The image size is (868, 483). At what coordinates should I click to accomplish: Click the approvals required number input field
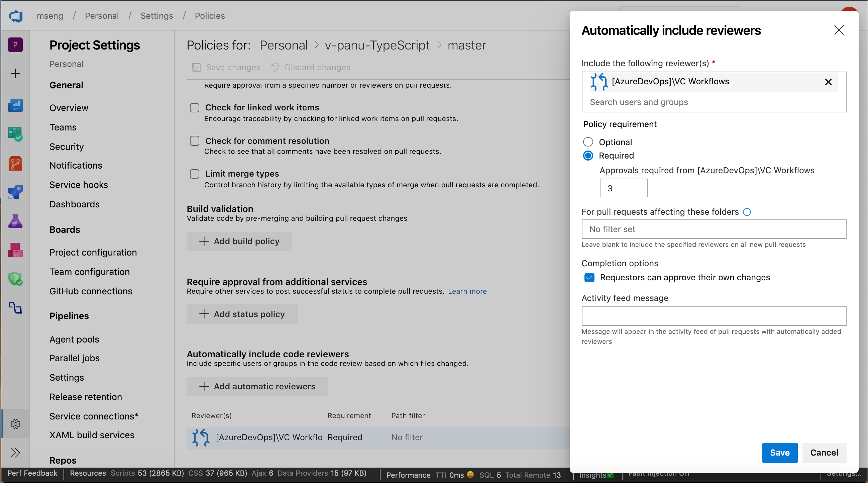[623, 188]
